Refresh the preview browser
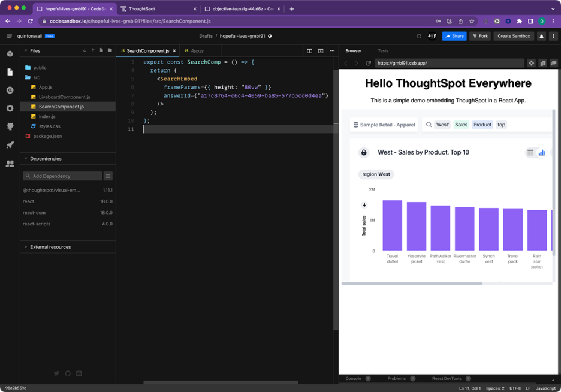Viewport: 561px width, 392px height. (x=368, y=63)
